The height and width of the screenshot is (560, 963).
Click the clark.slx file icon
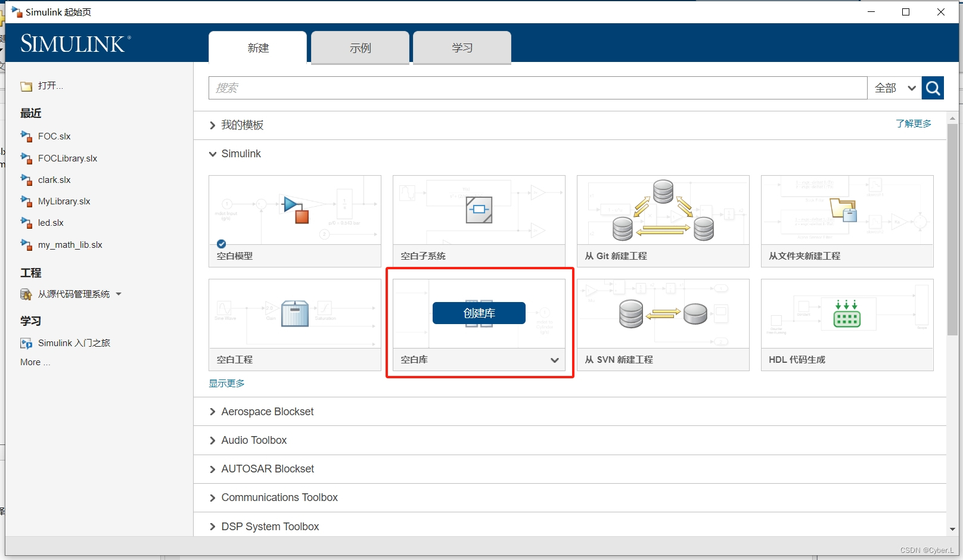coord(26,180)
